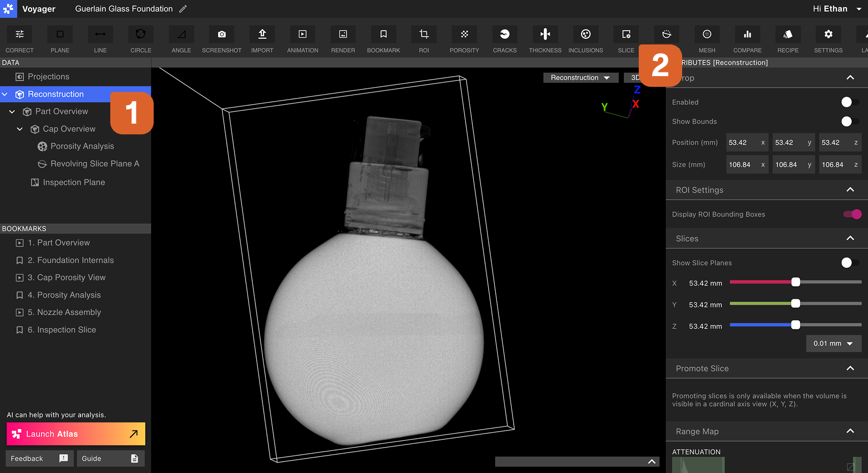
Task: Open the Hi Ethan user menu
Action: [x=837, y=9]
